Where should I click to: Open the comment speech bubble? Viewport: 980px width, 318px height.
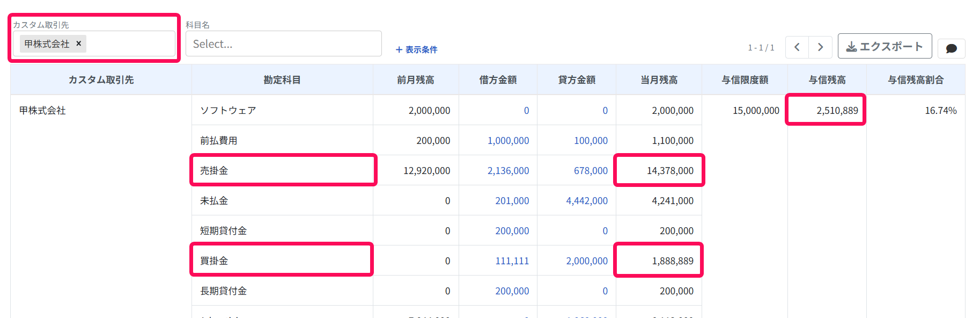[952, 48]
